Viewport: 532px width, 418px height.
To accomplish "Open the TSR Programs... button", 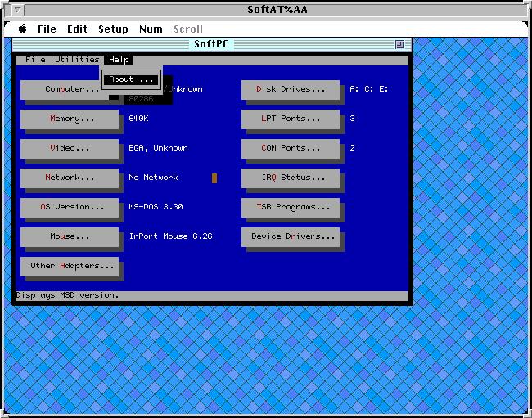I will [x=290, y=207].
